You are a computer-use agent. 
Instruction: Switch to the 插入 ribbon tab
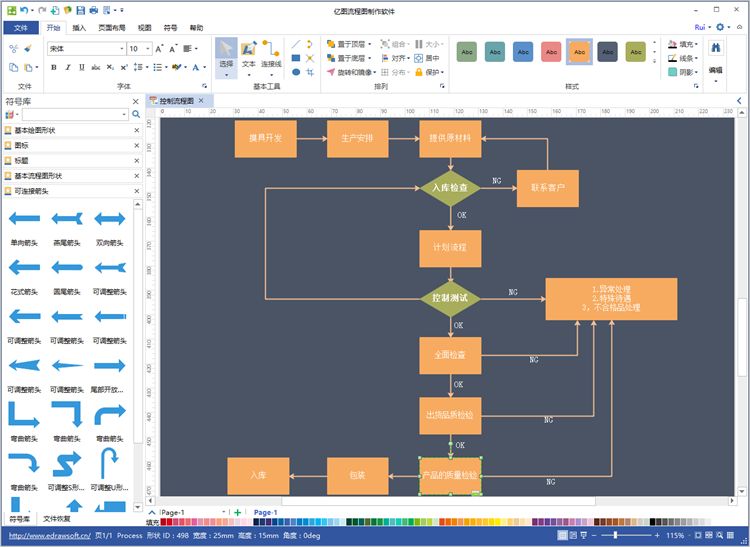point(79,28)
